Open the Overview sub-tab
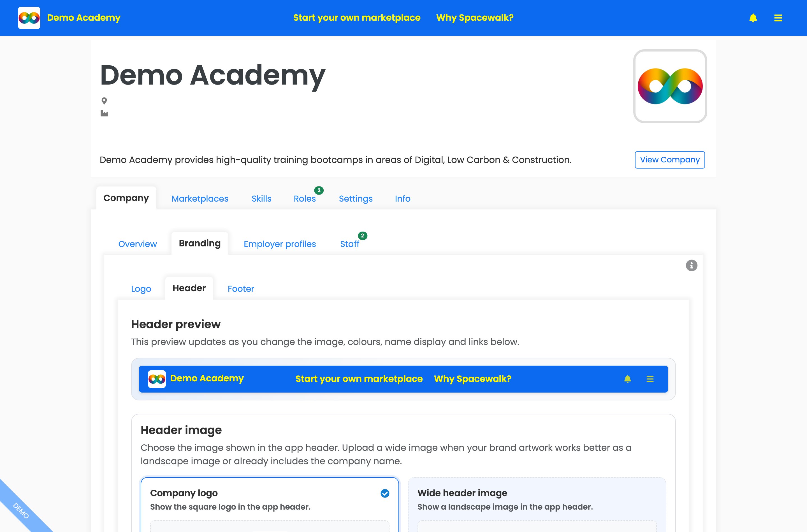The width and height of the screenshot is (807, 532). click(138, 244)
